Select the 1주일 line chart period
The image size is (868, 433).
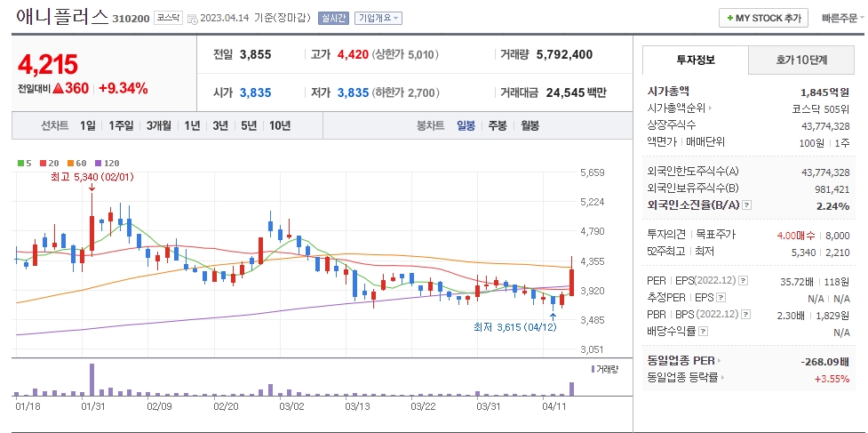click(x=121, y=125)
